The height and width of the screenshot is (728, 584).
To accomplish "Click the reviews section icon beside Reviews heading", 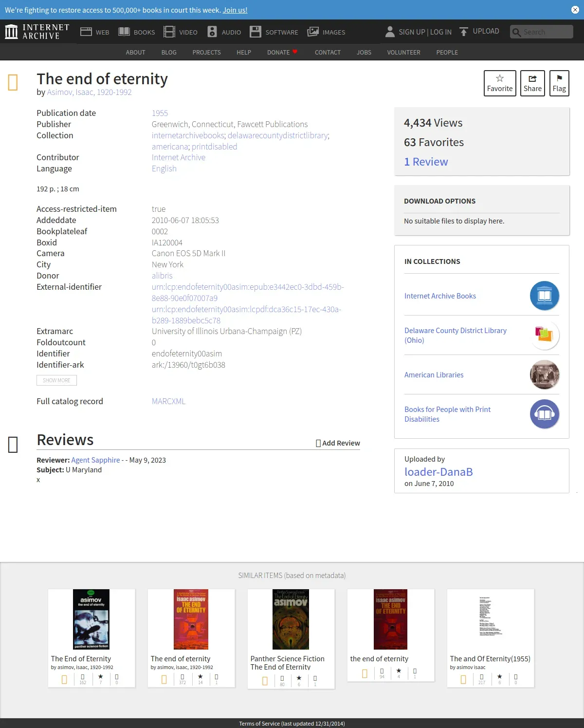I will coord(13,444).
